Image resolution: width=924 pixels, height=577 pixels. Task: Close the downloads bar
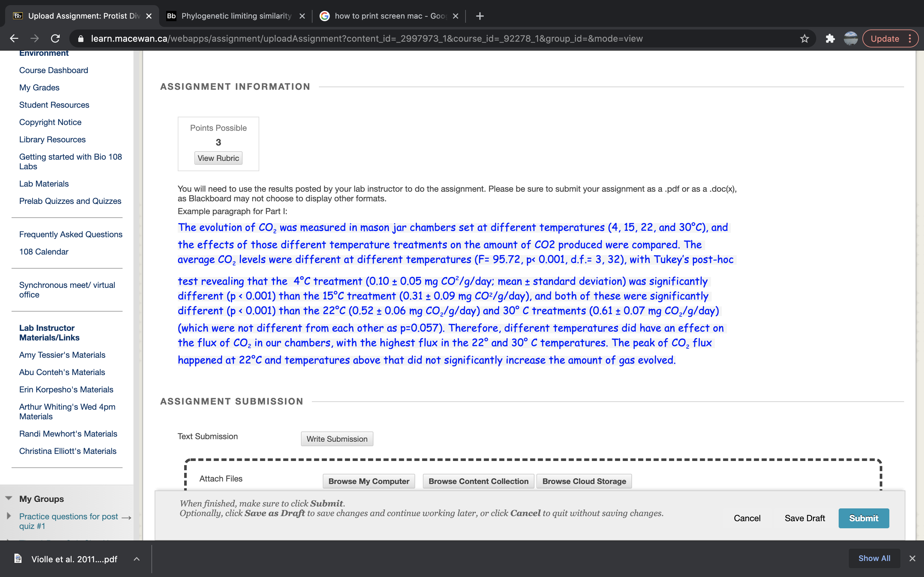(912, 558)
